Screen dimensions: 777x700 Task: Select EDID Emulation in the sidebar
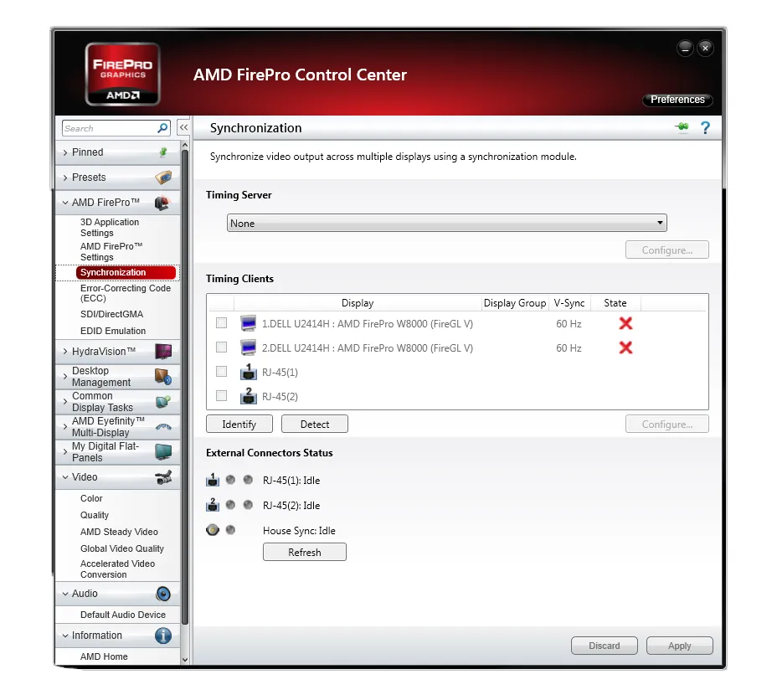point(113,332)
